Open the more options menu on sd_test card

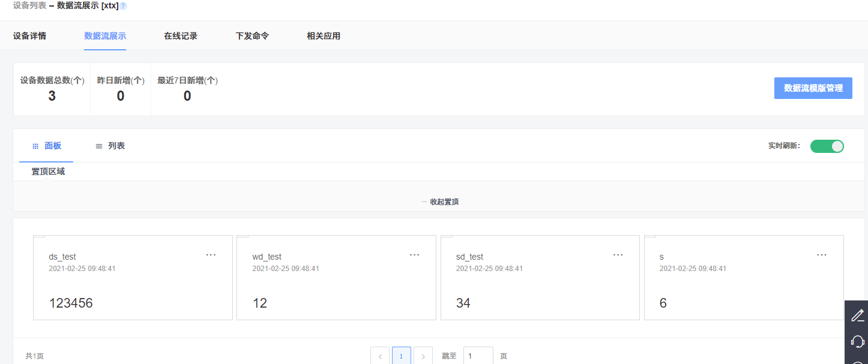point(618,255)
